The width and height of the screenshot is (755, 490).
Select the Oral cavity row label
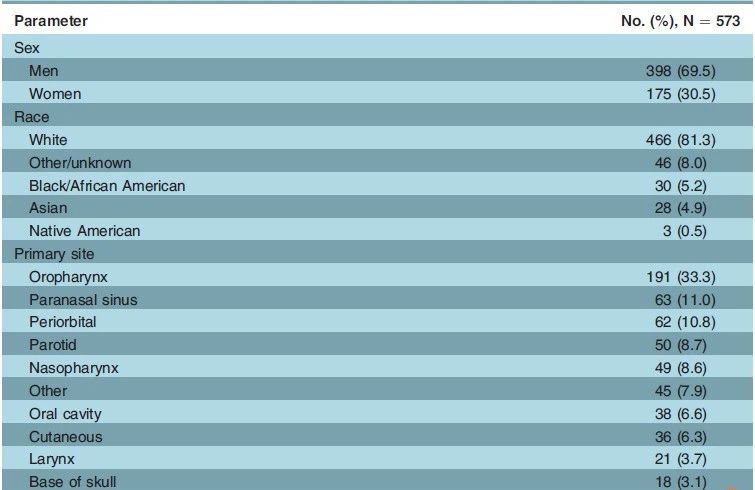[65, 414]
